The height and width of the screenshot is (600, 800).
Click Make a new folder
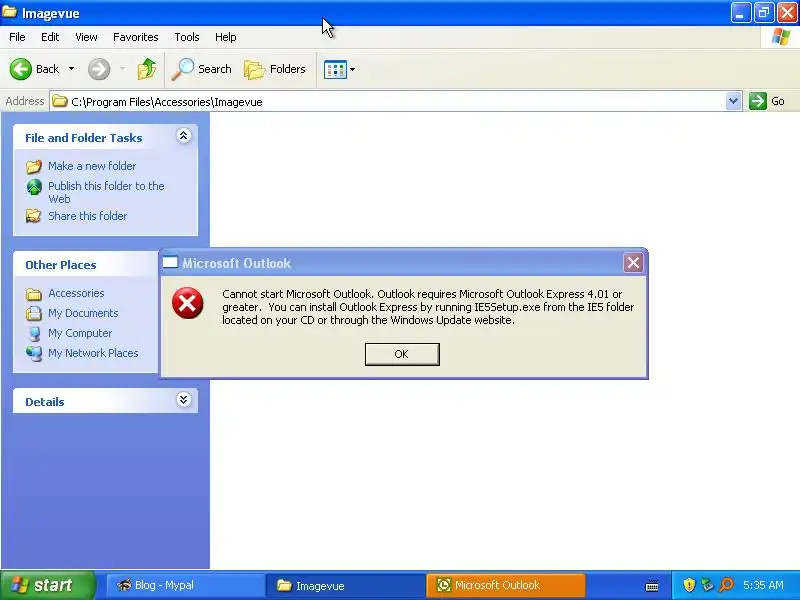point(92,166)
